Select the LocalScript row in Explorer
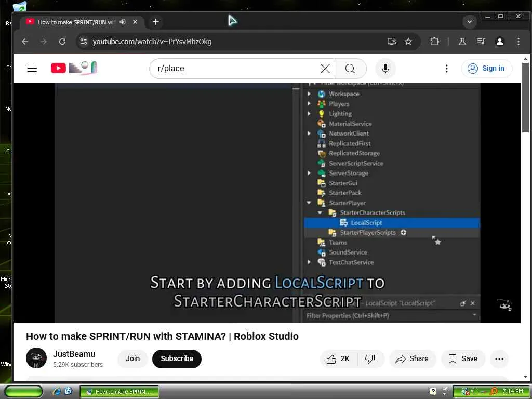The image size is (532, 399). coord(392,222)
